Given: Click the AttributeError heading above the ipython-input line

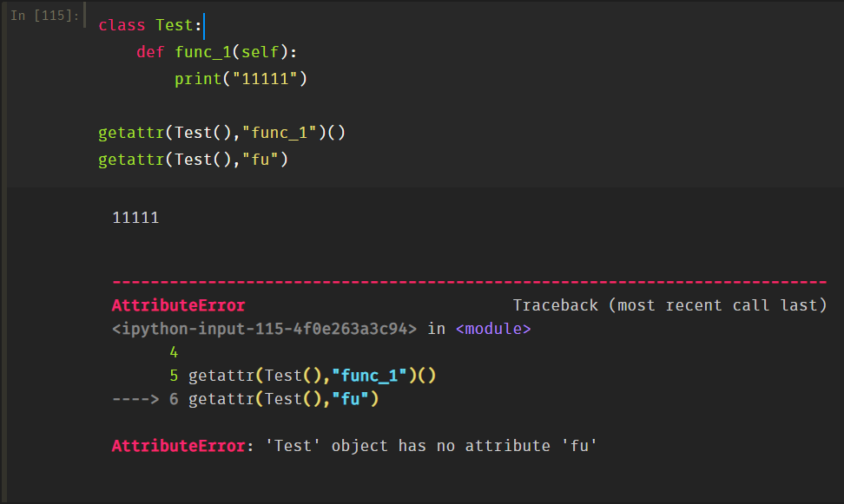Looking at the screenshot, I should point(178,305).
